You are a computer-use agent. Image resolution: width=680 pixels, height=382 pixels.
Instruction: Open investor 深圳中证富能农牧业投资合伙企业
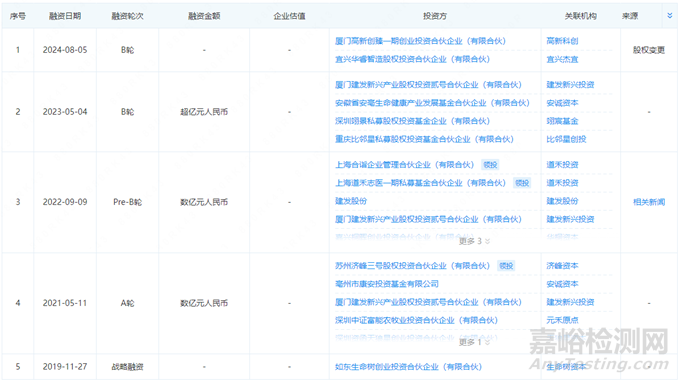[416, 321]
